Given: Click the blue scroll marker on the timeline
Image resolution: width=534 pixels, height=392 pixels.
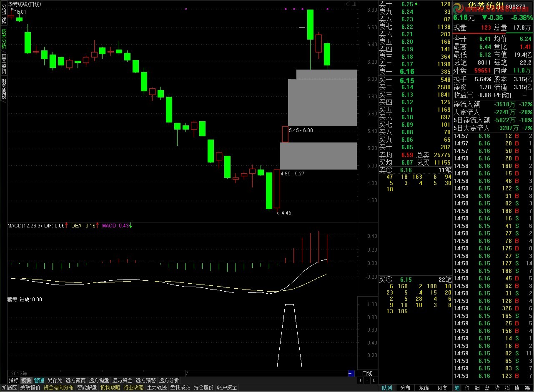Looking at the screenshot, I should click(x=351, y=373).
